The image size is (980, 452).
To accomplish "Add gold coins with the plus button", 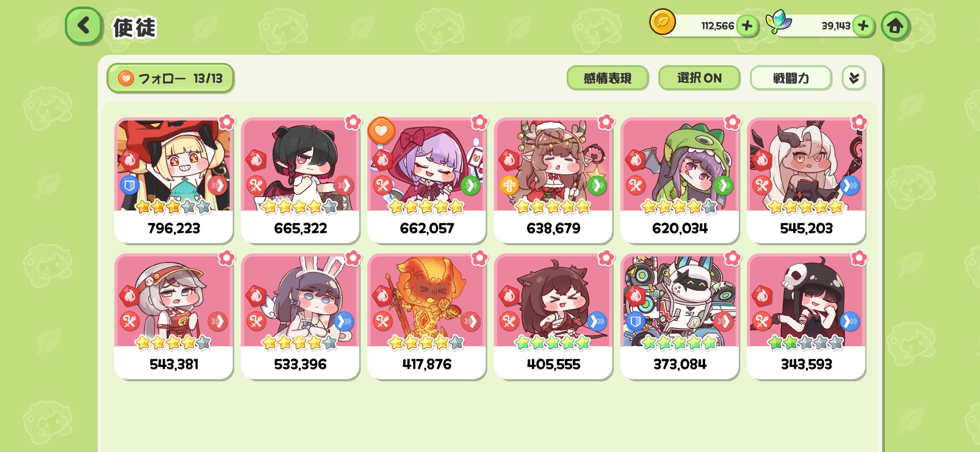I will 747,26.
